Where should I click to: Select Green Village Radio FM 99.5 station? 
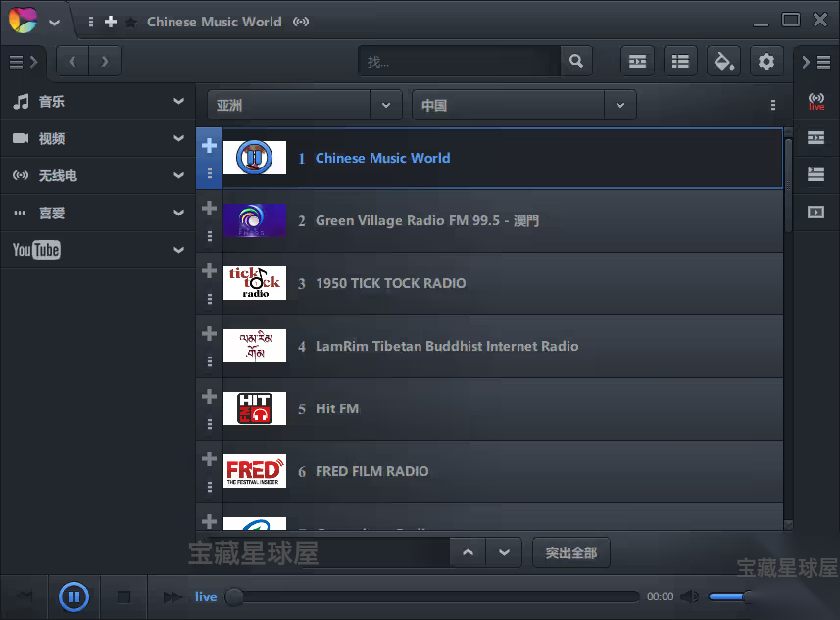[427, 220]
